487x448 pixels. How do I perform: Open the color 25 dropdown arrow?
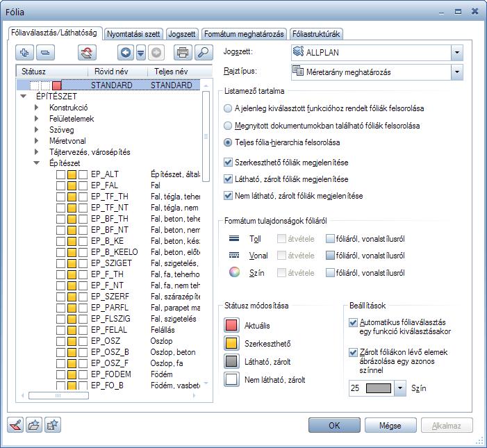(x=400, y=388)
